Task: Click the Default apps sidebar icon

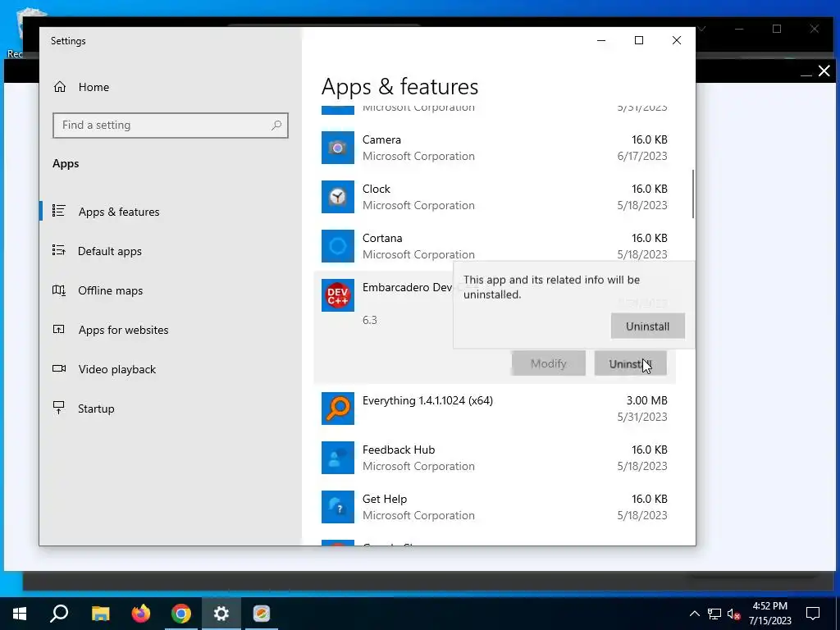Action: [59, 250]
